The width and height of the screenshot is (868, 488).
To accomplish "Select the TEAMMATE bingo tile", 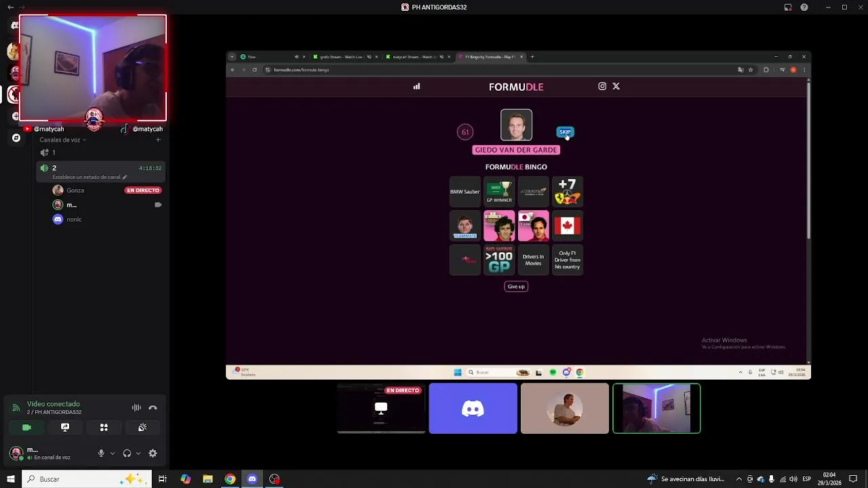I will tap(465, 226).
